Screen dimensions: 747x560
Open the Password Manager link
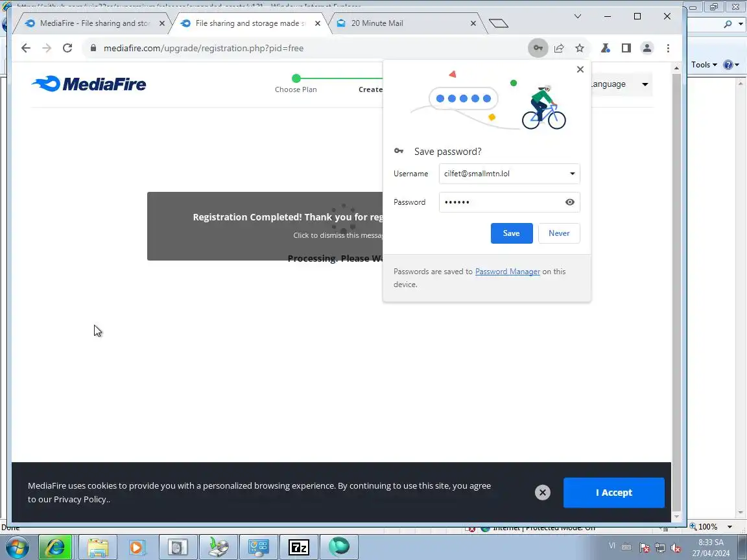tap(507, 272)
